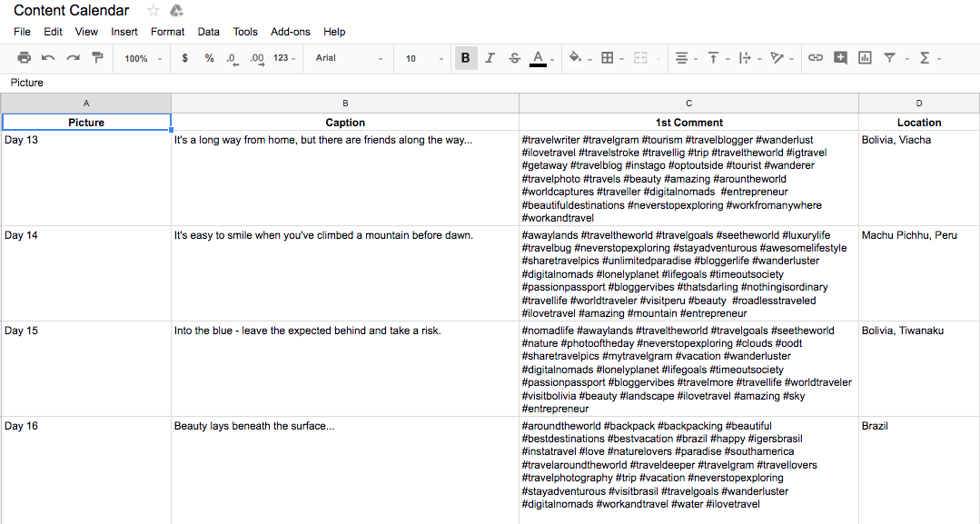Toggle Strikethrough formatting

click(x=514, y=58)
